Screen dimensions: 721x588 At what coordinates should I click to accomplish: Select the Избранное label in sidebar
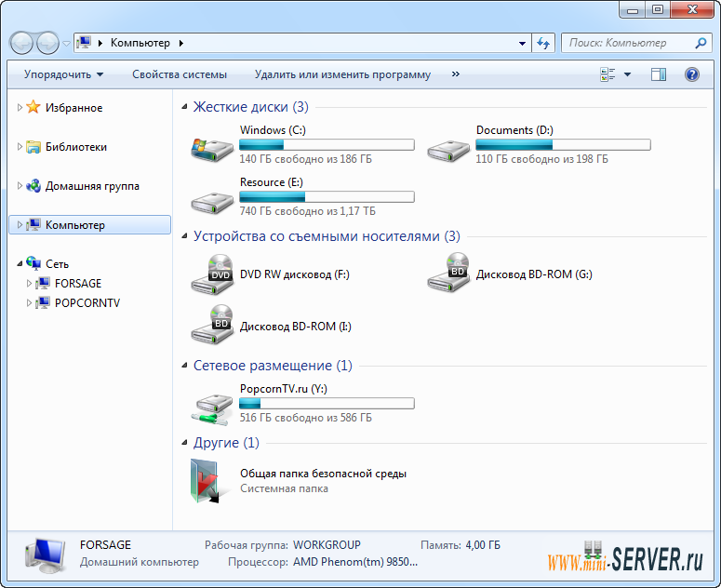[x=73, y=108]
